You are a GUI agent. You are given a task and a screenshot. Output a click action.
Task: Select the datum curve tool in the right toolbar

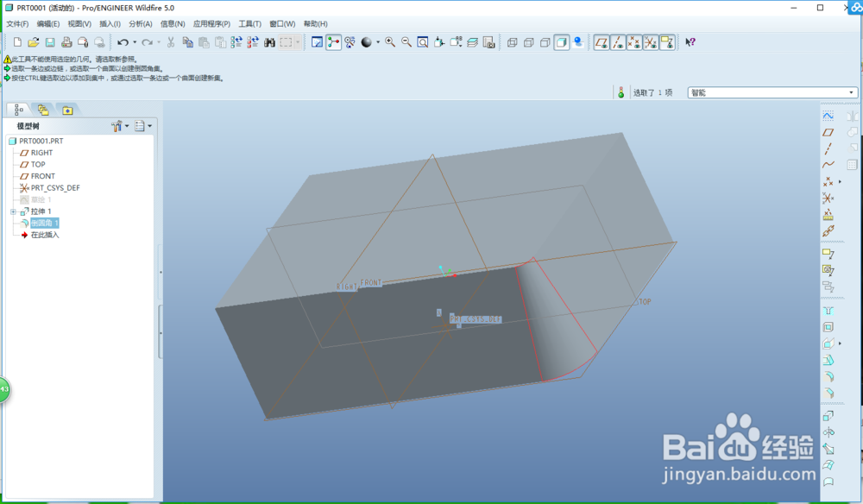(x=828, y=165)
